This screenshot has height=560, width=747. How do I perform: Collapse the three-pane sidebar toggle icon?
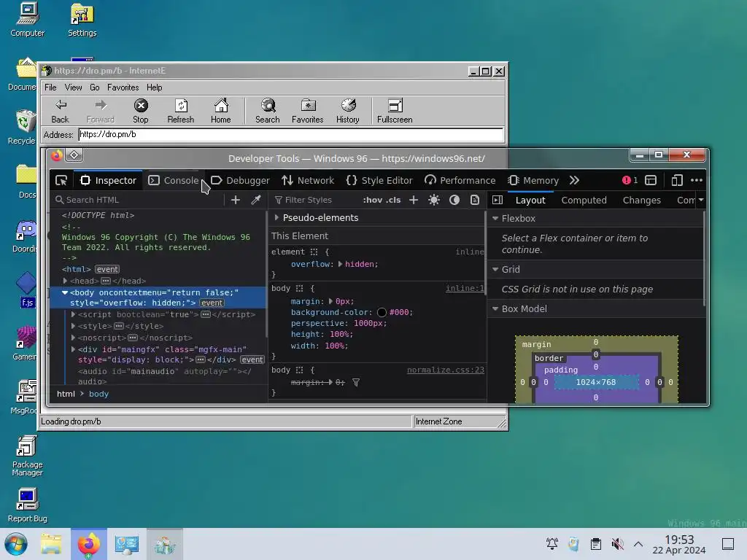coord(498,200)
